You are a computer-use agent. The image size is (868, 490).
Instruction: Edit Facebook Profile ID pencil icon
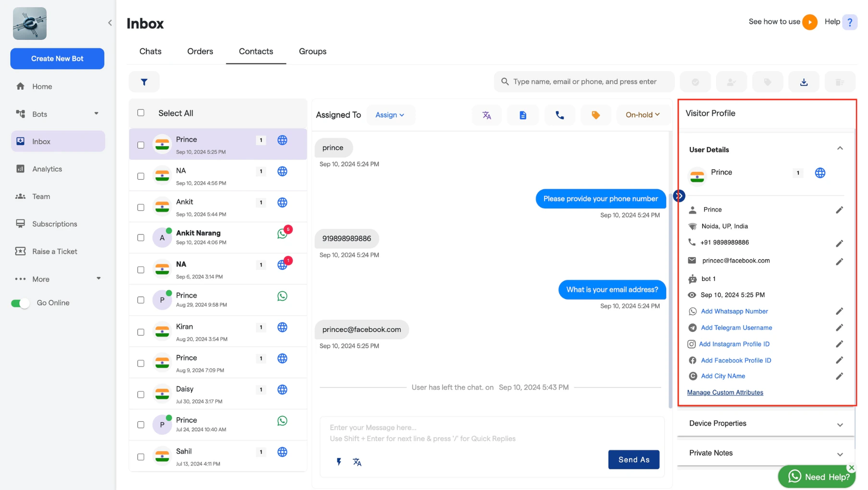pyautogui.click(x=839, y=360)
